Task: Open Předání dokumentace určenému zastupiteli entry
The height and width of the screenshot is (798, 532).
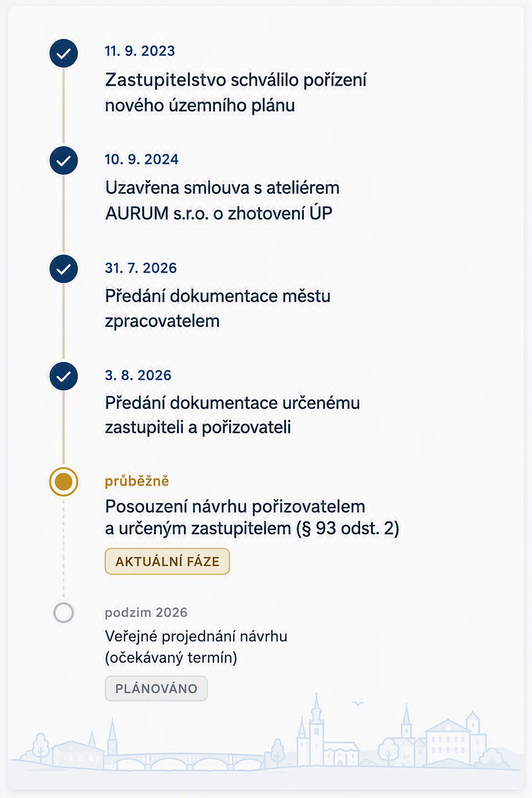Action: click(x=232, y=415)
